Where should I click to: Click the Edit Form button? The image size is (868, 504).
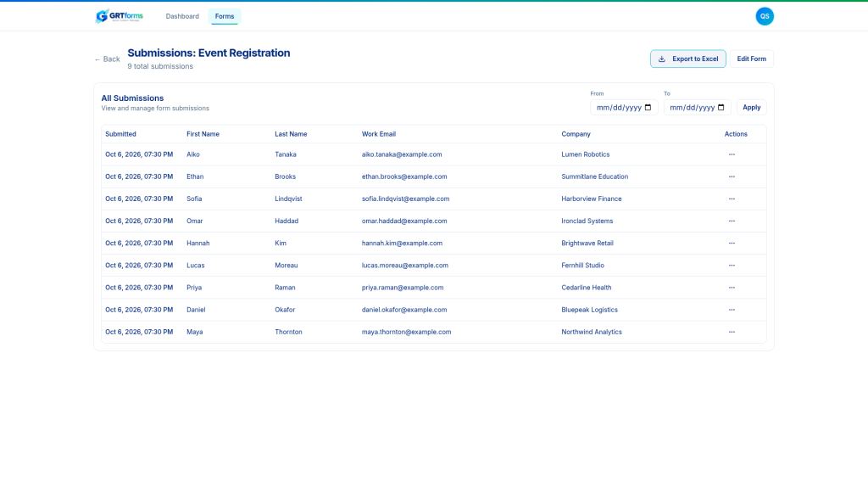point(751,59)
